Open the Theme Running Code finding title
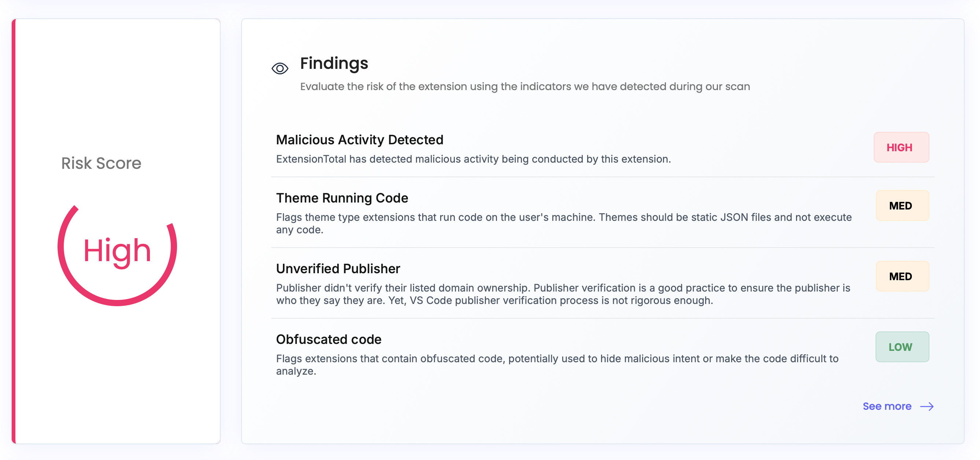 [x=342, y=198]
